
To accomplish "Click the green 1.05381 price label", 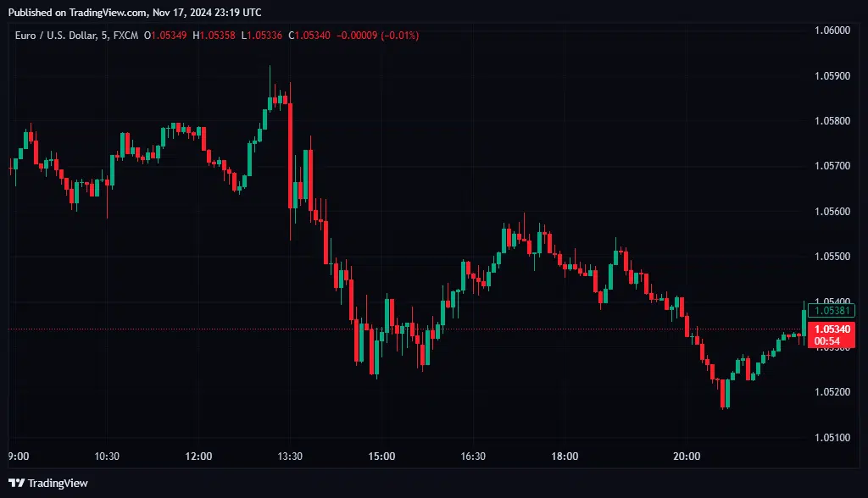I will coord(832,311).
